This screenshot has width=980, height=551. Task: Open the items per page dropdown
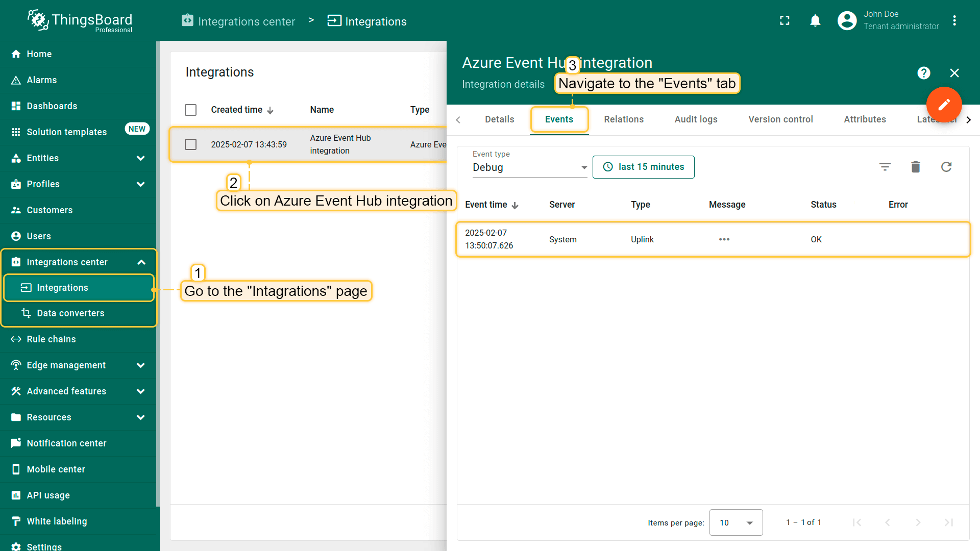point(736,522)
